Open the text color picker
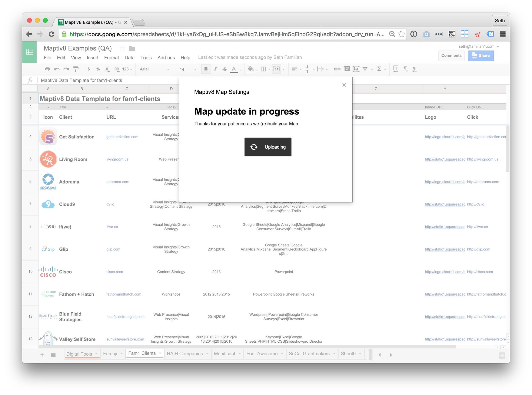Screen dimensions: 532x395 pyautogui.click(x=234, y=69)
